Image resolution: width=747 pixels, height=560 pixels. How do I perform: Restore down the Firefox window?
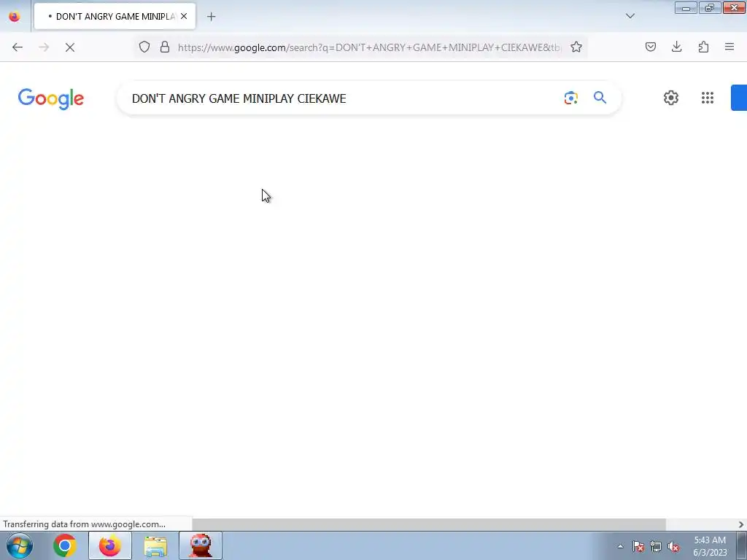[x=710, y=8]
